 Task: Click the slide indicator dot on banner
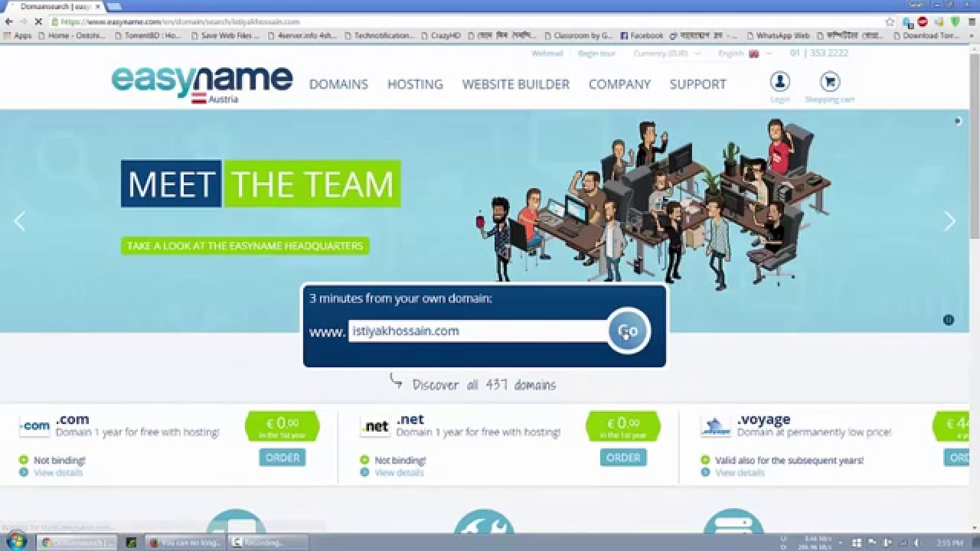coord(957,121)
